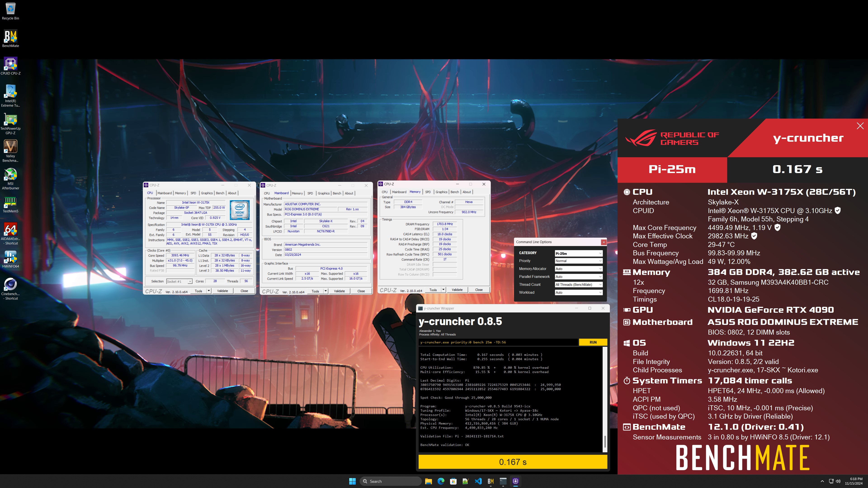Viewport: 868px width, 488px height.
Task: Select Graphics tab in Mainboard CPU-Z window
Action: point(323,193)
